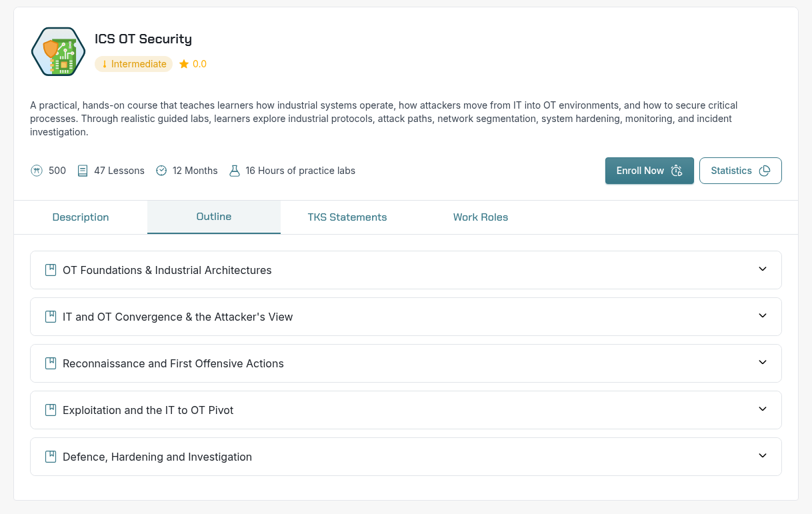This screenshot has height=514, width=812.
Task: Click the 16 Hours of practice labs label
Action: pos(300,171)
